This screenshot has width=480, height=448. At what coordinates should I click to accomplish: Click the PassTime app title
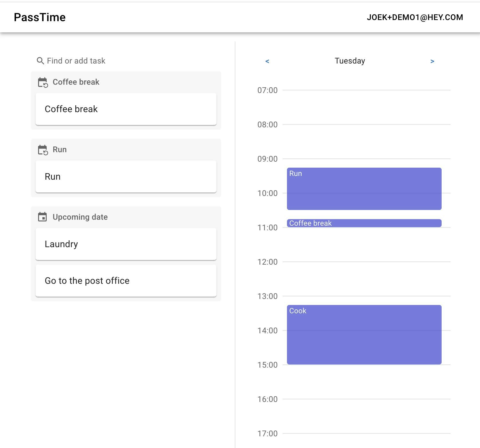click(x=40, y=17)
